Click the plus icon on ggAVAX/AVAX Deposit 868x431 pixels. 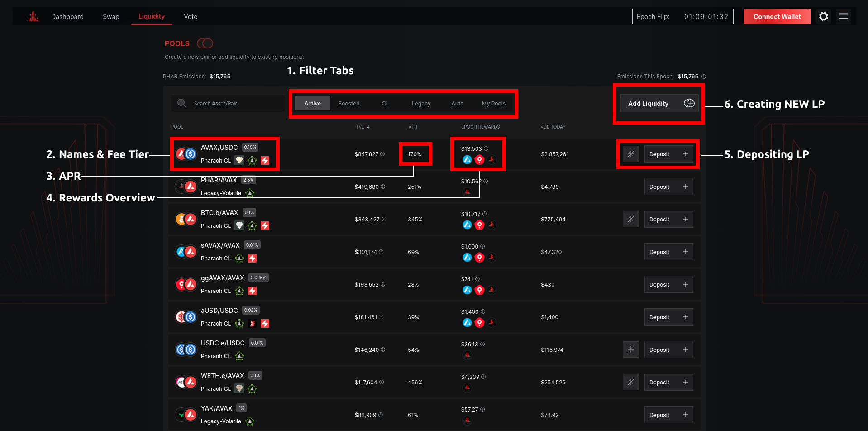point(686,284)
